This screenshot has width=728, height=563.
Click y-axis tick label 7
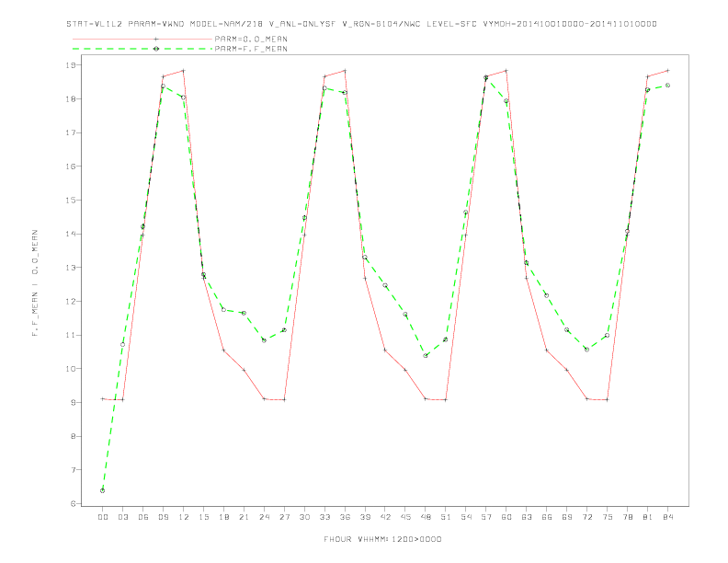pos(73,470)
